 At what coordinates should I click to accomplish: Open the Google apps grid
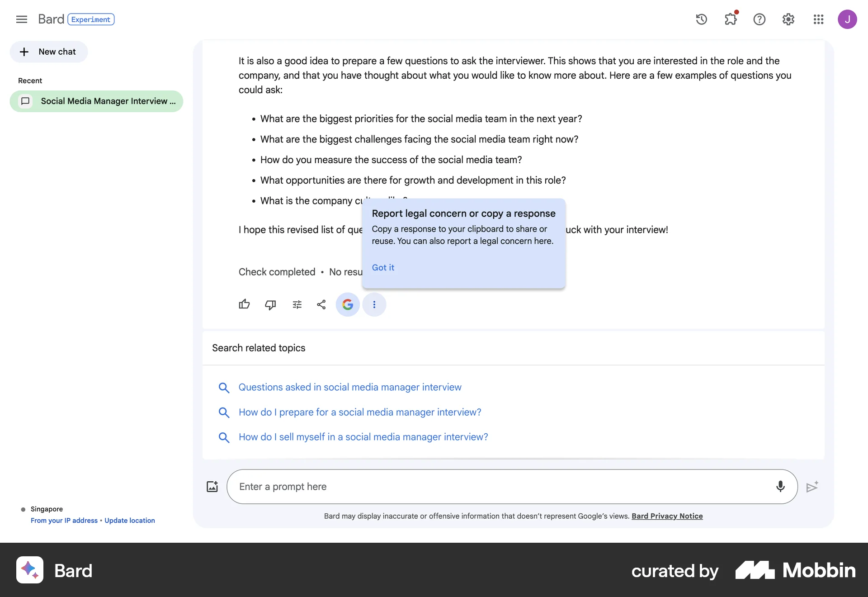pos(818,19)
